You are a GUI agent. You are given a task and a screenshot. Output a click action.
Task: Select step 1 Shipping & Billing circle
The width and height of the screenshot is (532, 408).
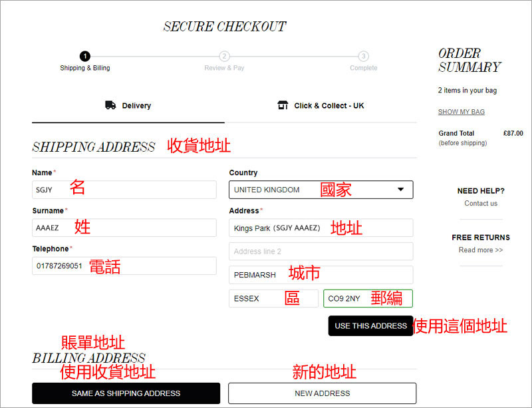click(x=85, y=57)
